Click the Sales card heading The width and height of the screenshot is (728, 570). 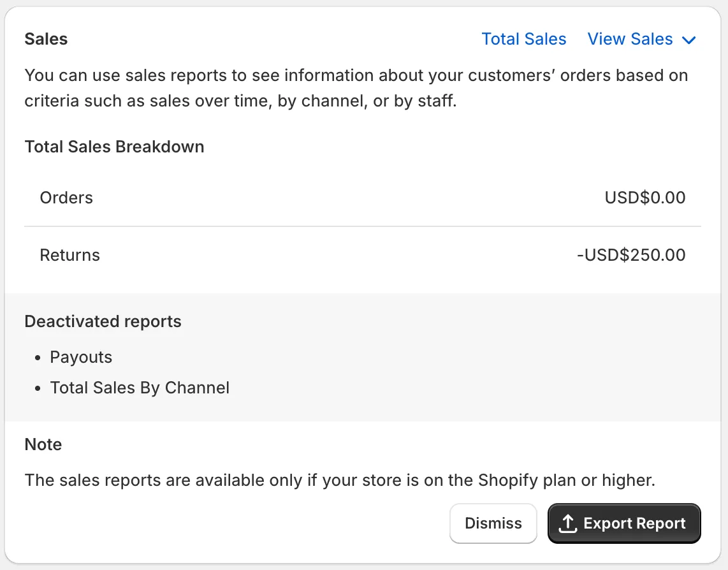coord(46,39)
